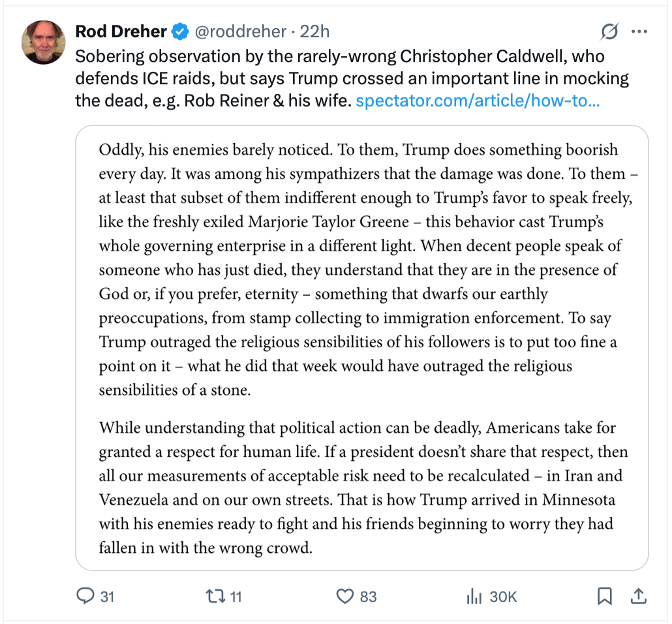This screenshot has height=624, width=672.
Task: Click the Grok explain icon
Action: tap(609, 31)
